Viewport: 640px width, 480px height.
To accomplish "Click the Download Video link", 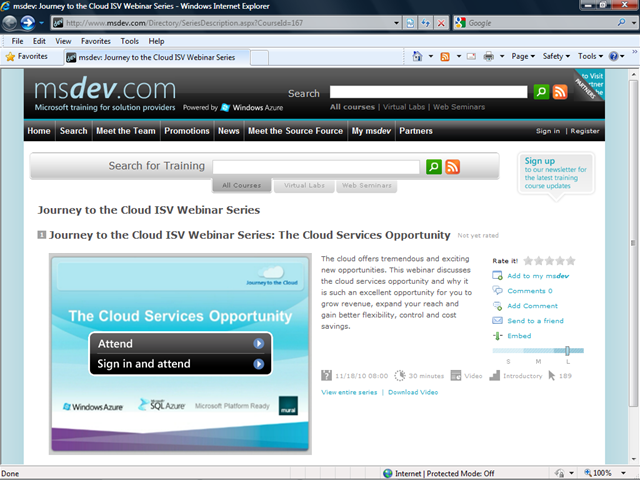I will pos(413,392).
